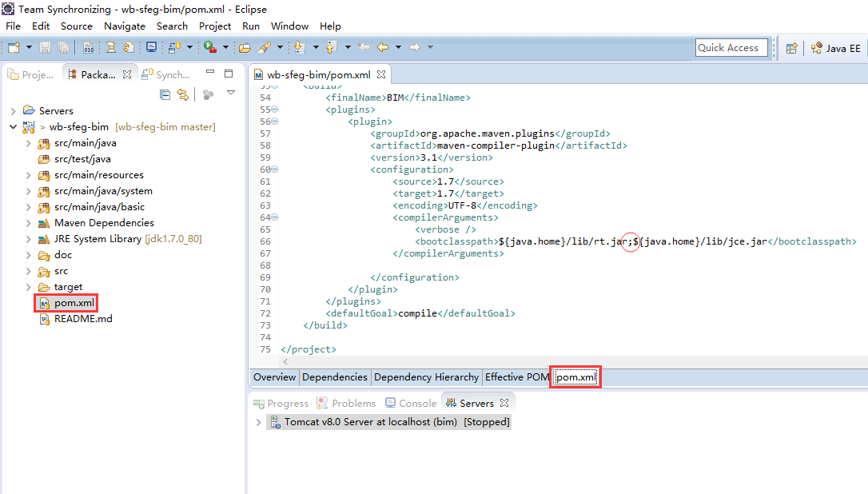The height and width of the screenshot is (494, 868).
Task: Minimize the Package Explorer panel
Action: [209, 72]
